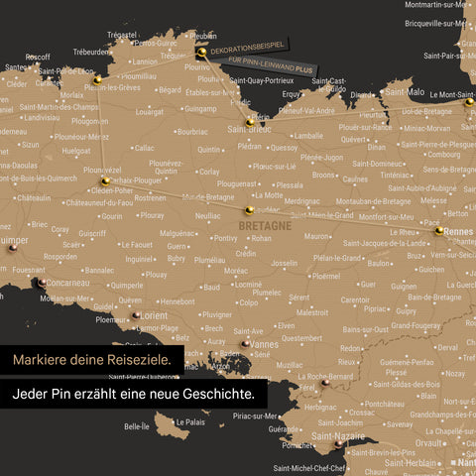Click the gold pin above the BRETAGNE label
476x476 pixels.
250,210
